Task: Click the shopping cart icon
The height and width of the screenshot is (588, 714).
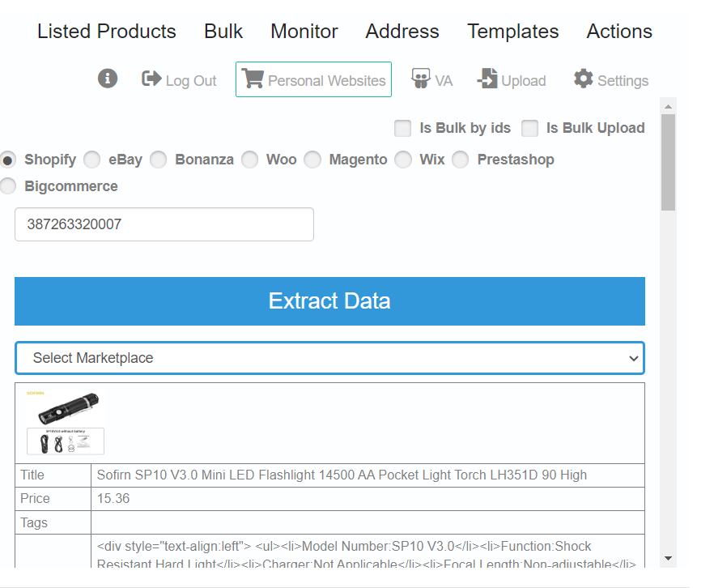Action: (x=253, y=79)
